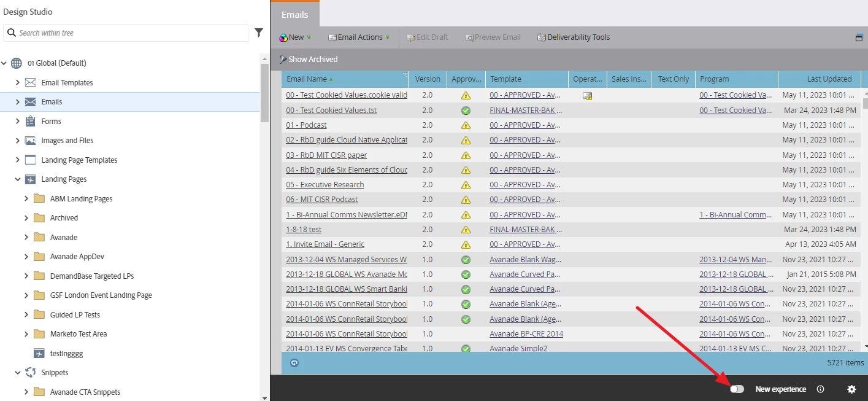Click the Preview Email toolbar button
The width and height of the screenshot is (868, 401).
click(x=493, y=37)
